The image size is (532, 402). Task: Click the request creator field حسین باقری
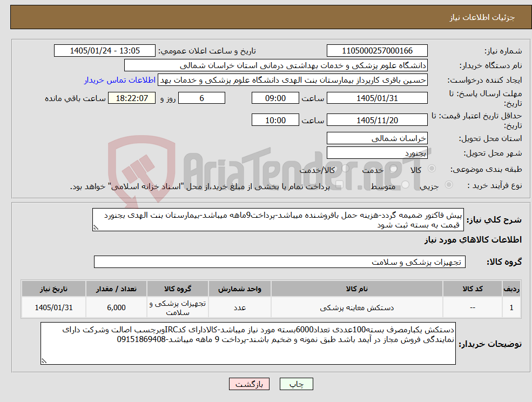tap(292, 80)
